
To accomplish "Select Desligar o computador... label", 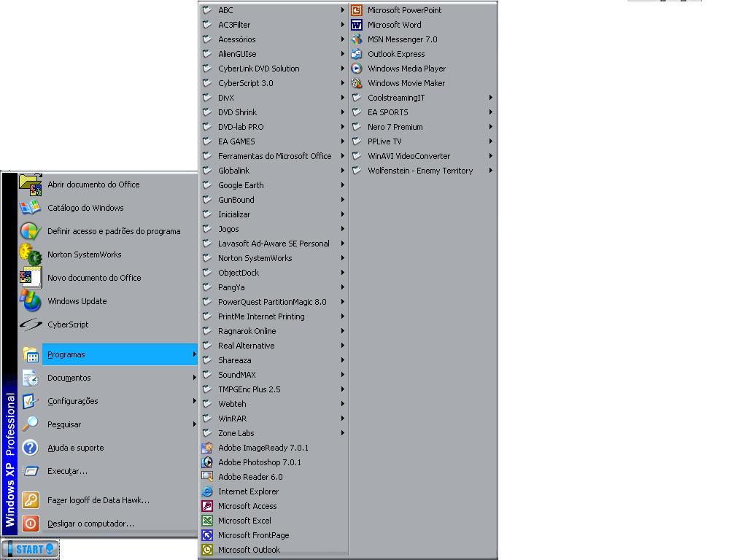I will (90, 524).
